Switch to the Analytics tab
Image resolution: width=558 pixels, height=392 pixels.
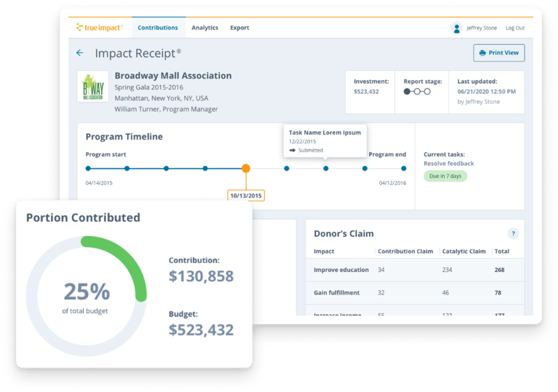point(204,27)
